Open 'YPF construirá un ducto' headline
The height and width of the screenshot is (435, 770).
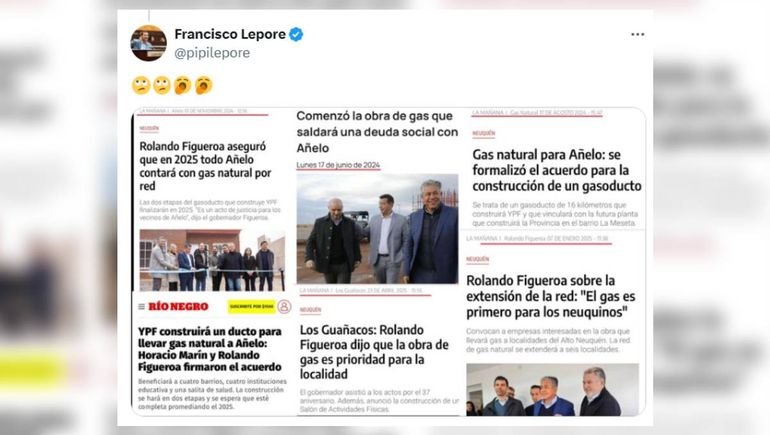tap(210, 349)
